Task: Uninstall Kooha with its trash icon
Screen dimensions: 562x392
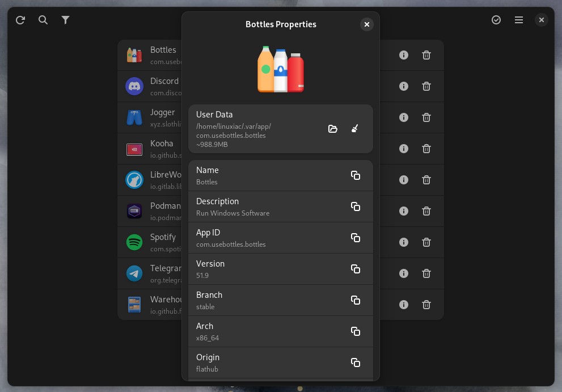Action: [x=426, y=149]
